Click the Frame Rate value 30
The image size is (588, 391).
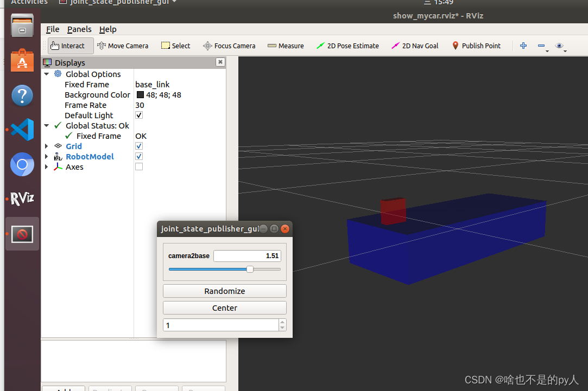(140, 105)
